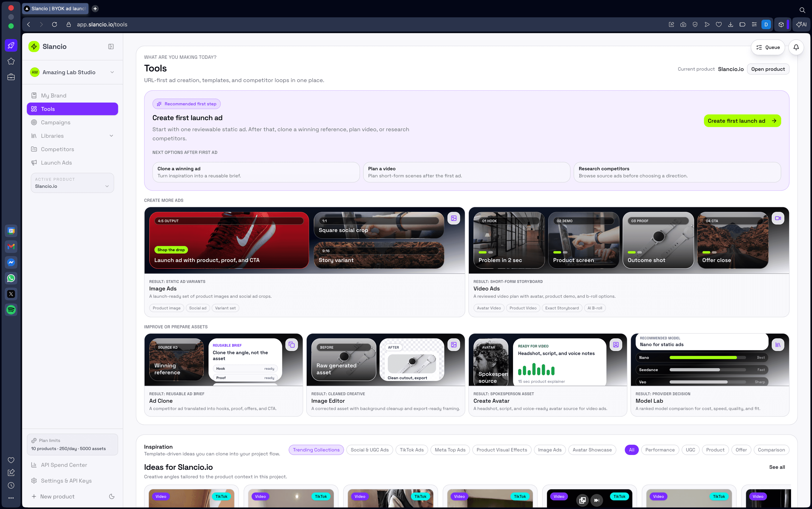This screenshot has width=812, height=509.
Task: Click the Create Avatar person icon
Action: [616, 345]
